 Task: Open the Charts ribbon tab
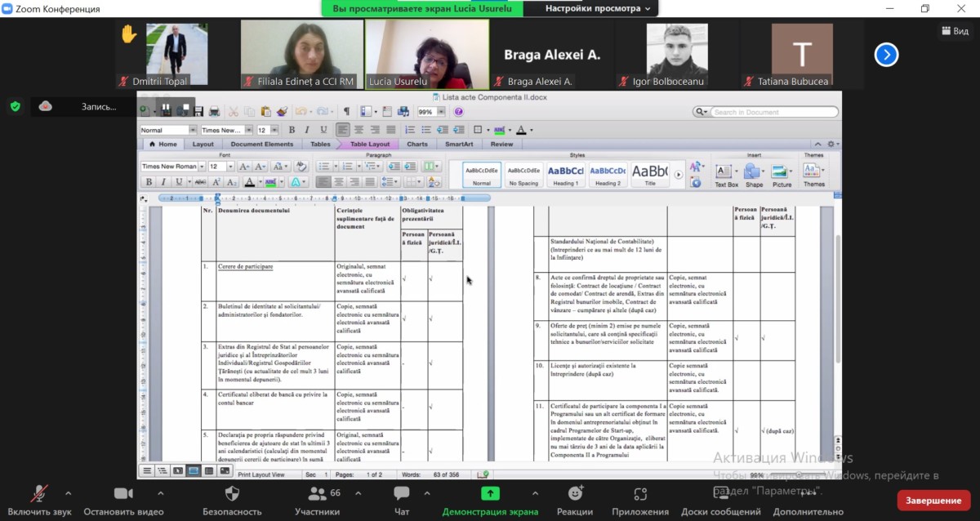[x=417, y=145]
